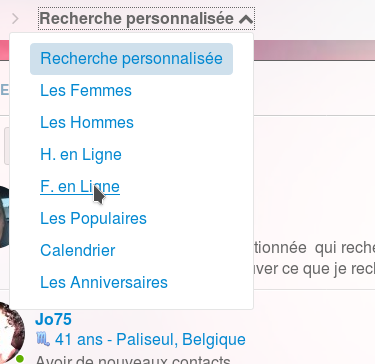Select Les Populaires option
The height and width of the screenshot is (364, 375).
(93, 219)
